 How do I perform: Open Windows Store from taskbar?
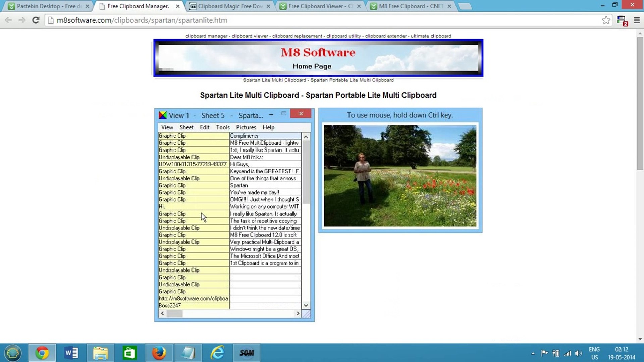(x=129, y=353)
